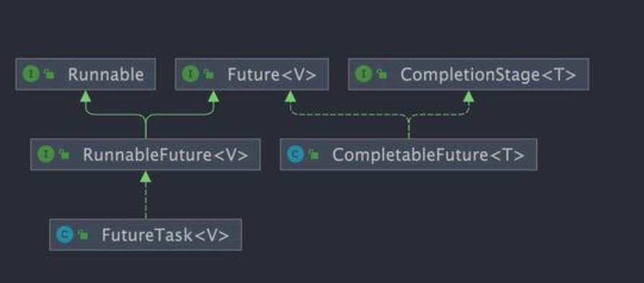Click the arrowhead pointing into Runnable
Screen dimensions: 644x283
point(85,96)
